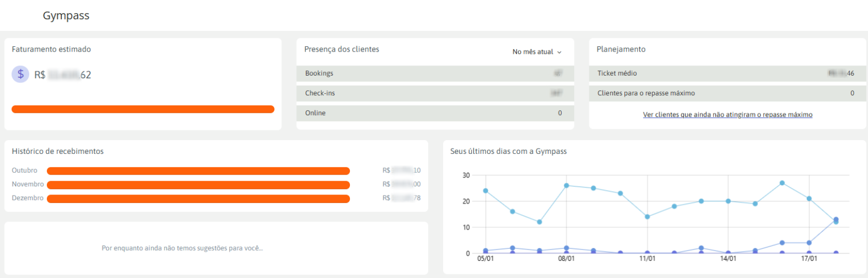Click 'Faturamento estimado' card heading
The width and height of the screenshot is (868, 278).
(51, 49)
